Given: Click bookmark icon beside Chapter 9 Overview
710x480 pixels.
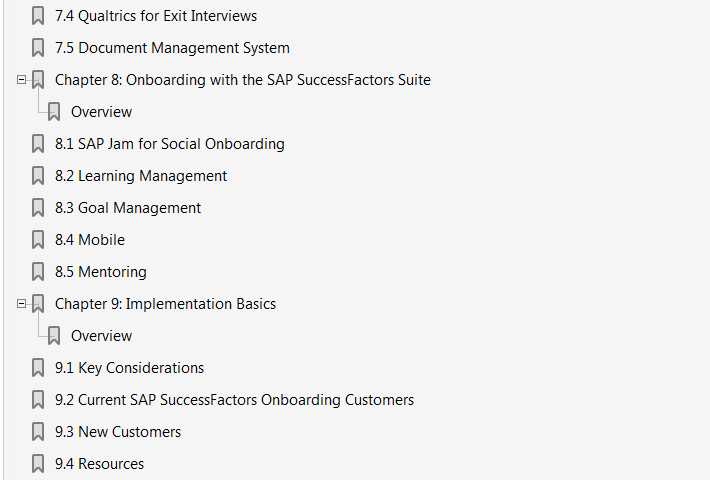Looking at the screenshot, I should 54,336.
